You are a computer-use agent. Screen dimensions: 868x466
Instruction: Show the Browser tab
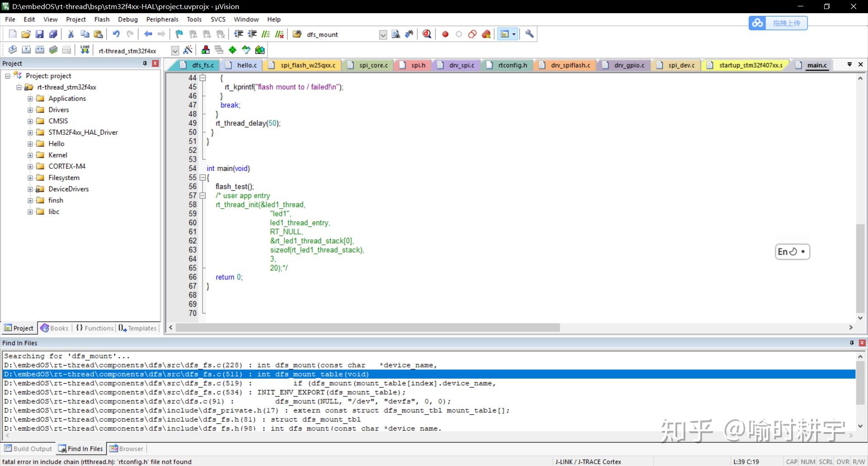click(x=126, y=449)
